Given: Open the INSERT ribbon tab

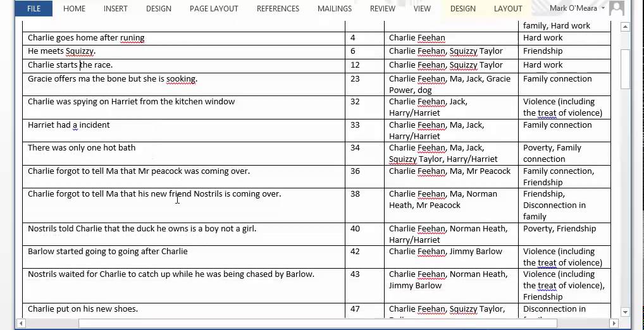Looking at the screenshot, I should 115,9.
